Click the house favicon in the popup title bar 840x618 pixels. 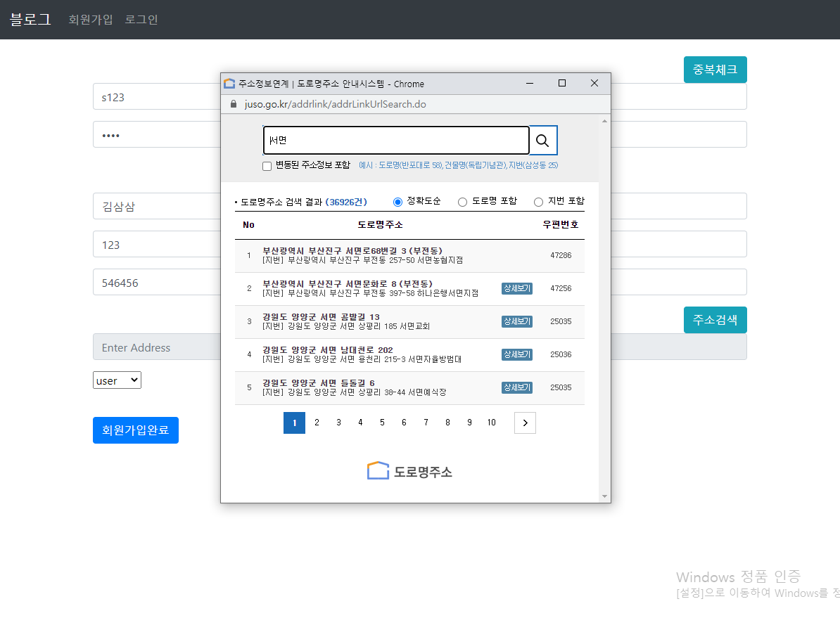point(229,83)
